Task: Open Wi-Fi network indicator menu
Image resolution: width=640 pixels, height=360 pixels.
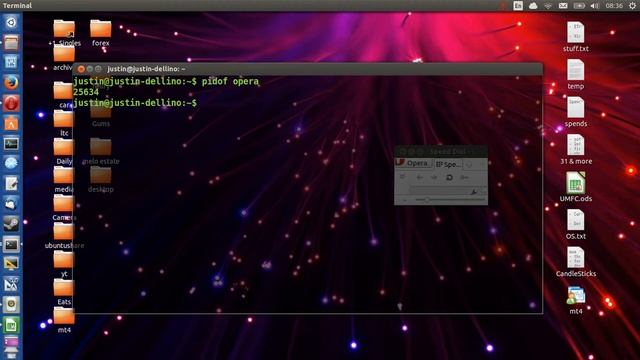Action: [x=548, y=5]
